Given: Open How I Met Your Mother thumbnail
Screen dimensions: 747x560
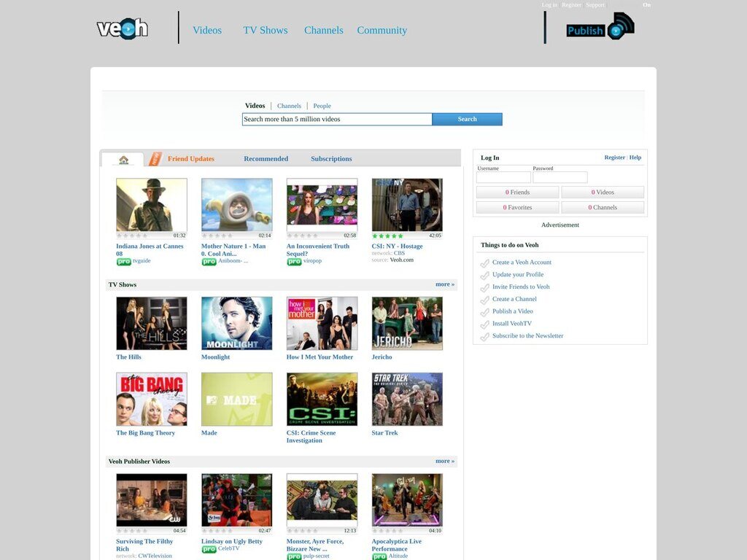Looking at the screenshot, I should point(322,323).
